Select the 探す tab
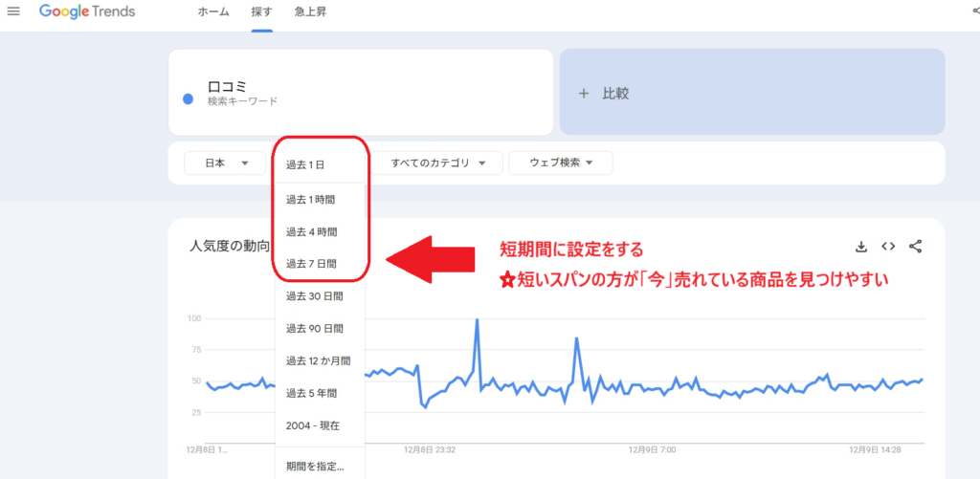Image resolution: width=980 pixels, height=479 pixels. (261, 12)
